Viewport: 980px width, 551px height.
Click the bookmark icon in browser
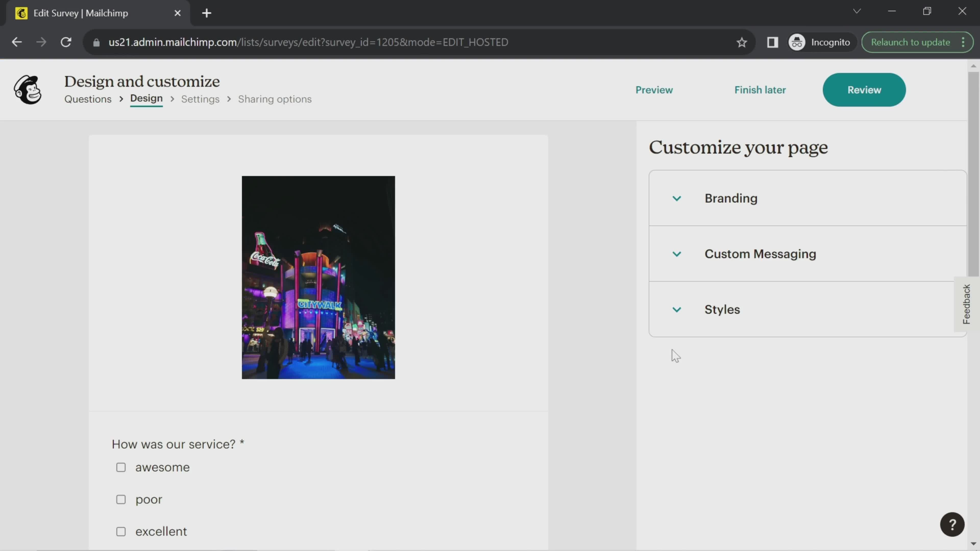pyautogui.click(x=741, y=42)
